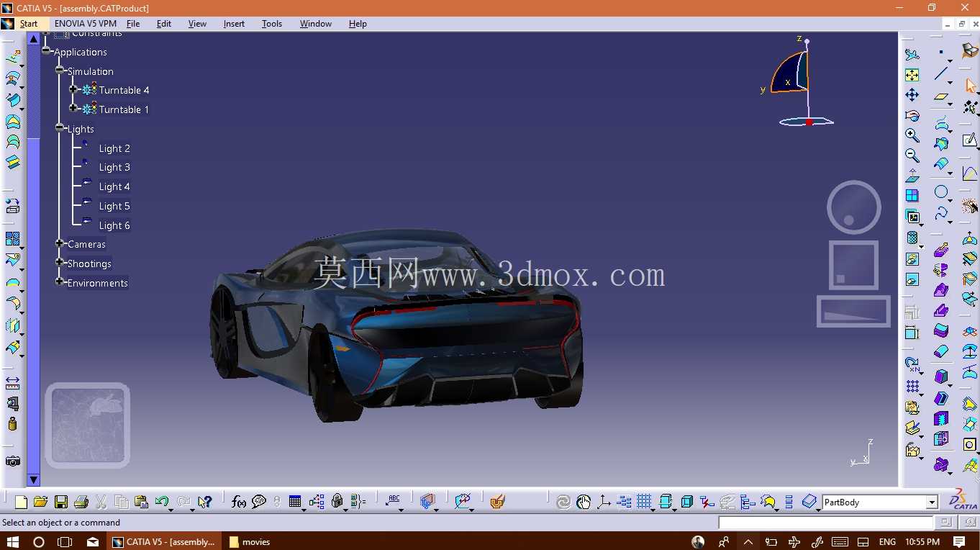Click the New document icon
Image resolution: width=980 pixels, height=550 pixels.
[21, 502]
